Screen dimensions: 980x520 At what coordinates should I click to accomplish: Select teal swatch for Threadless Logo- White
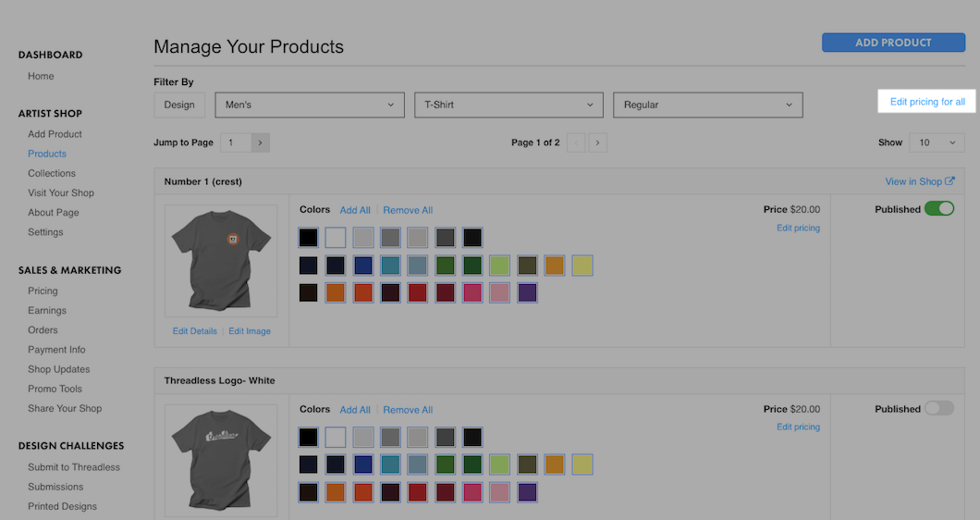point(391,464)
